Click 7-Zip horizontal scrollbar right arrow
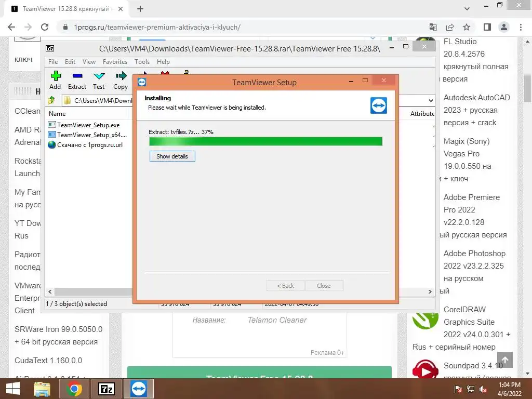Screen dimensions: 532x399 (430, 292)
